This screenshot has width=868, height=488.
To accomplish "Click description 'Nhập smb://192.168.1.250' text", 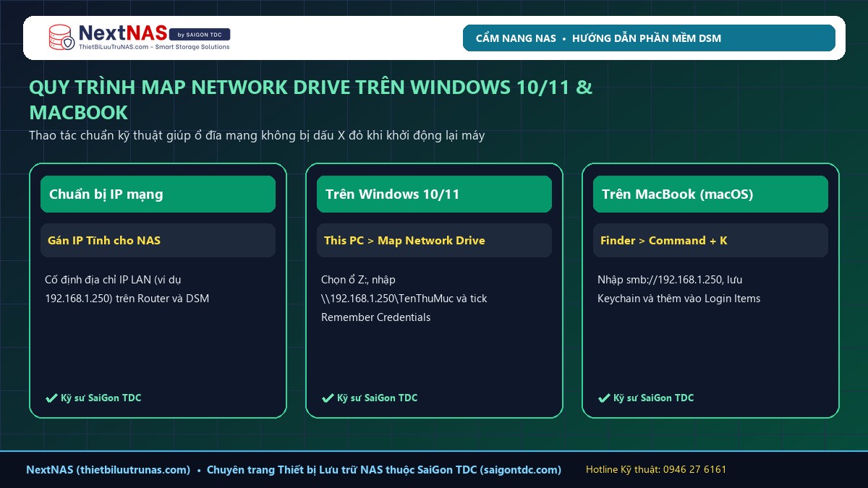I will tap(678, 288).
